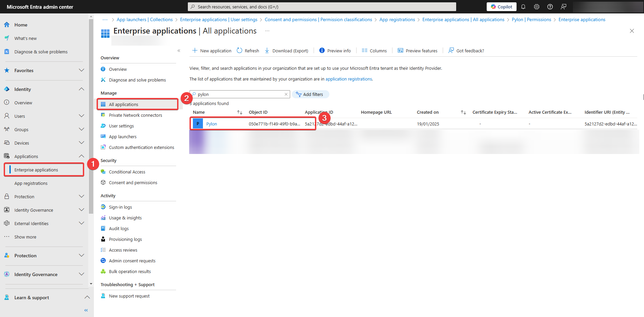The image size is (644, 317).
Task: Open Add filters next to search
Action: tap(310, 94)
